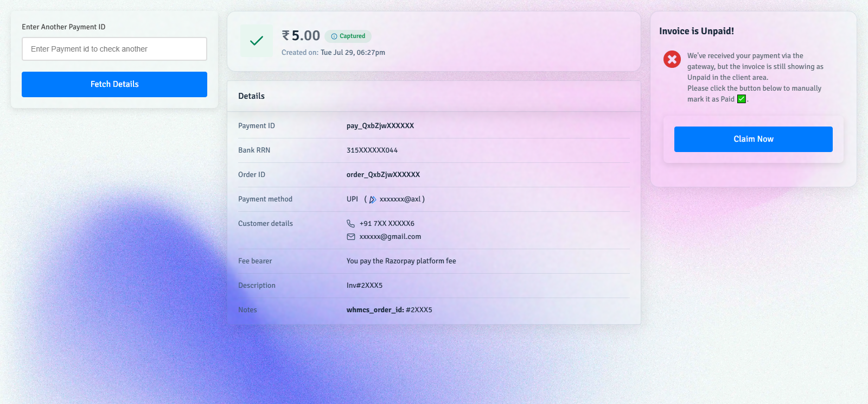868x404 pixels.
Task: Click the envelope icon beside customer email
Action: (x=351, y=237)
